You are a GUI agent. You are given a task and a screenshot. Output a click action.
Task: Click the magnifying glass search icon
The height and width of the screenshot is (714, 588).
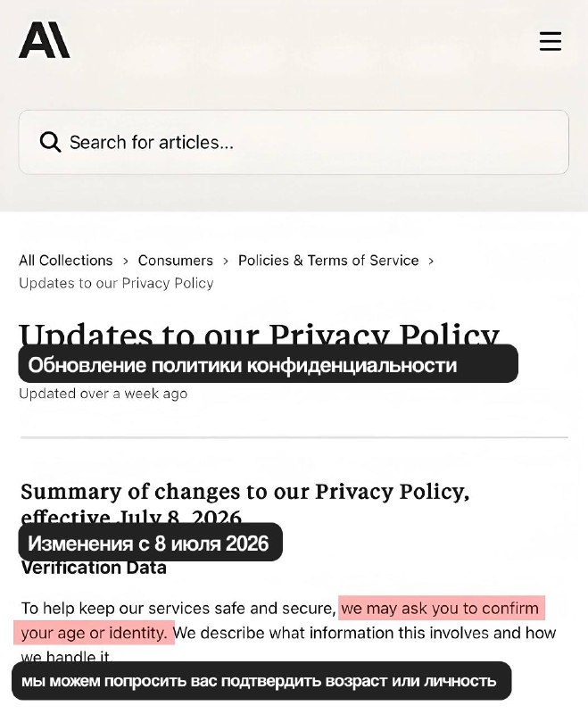pos(50,142)
